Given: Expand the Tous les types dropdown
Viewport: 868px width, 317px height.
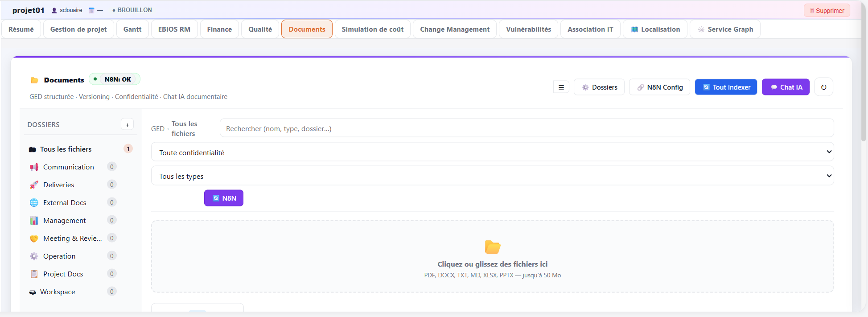Looking at the screenshot, I should (492, 176).
